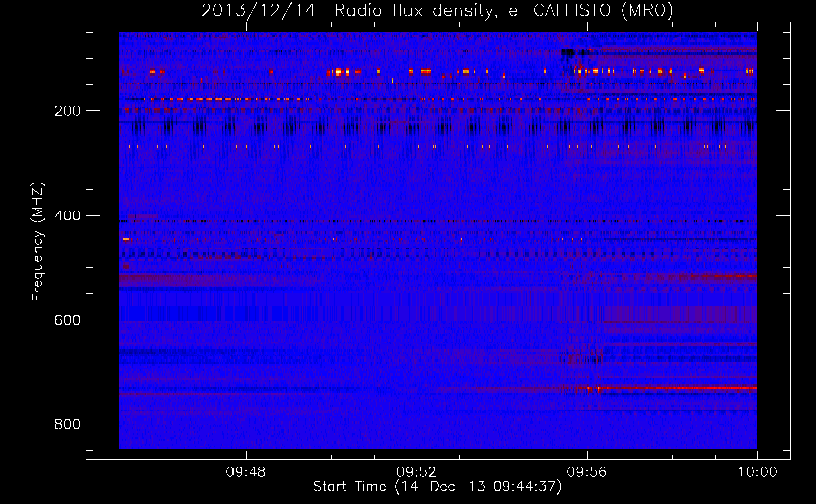Click the plot title '2013/12/14 Radio flux density'
The width and height of the screenshot is (816, 504).
[x=437, y=10]
